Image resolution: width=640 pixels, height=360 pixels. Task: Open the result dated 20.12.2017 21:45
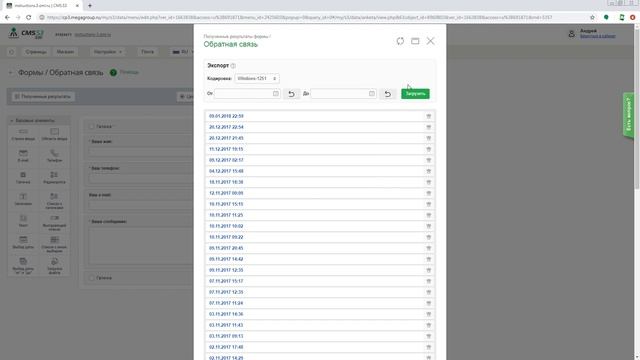tap(226, 138)
